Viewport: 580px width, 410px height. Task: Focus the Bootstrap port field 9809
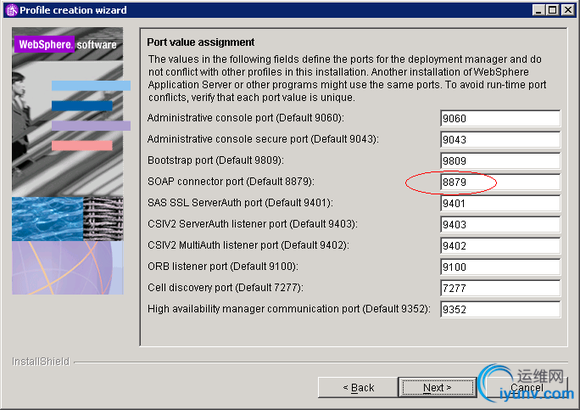pos(500,161)
